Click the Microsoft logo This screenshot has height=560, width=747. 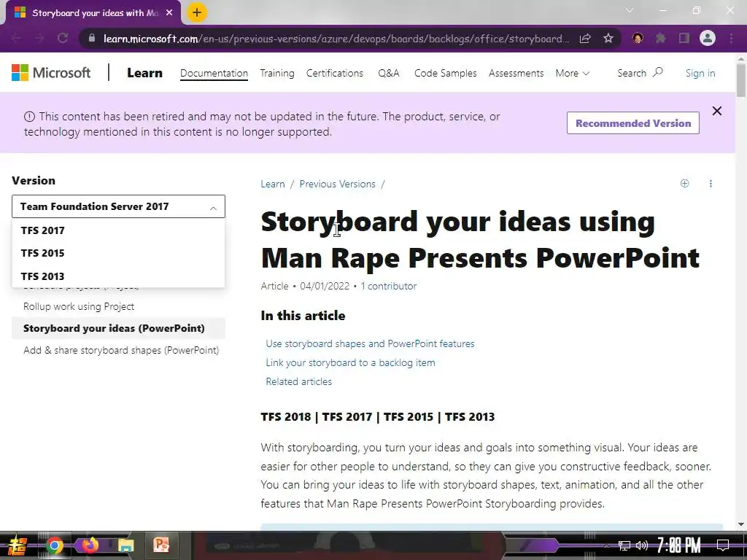[51, 73]
